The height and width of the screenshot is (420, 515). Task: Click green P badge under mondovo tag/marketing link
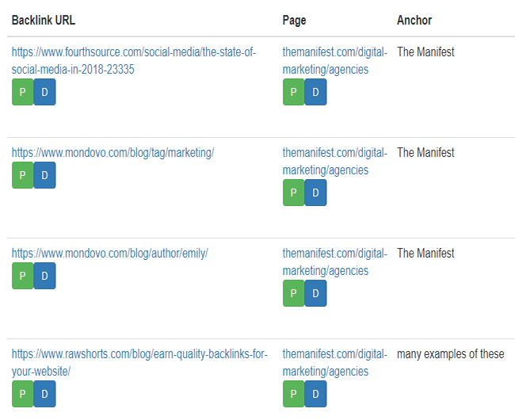point(23,175)
